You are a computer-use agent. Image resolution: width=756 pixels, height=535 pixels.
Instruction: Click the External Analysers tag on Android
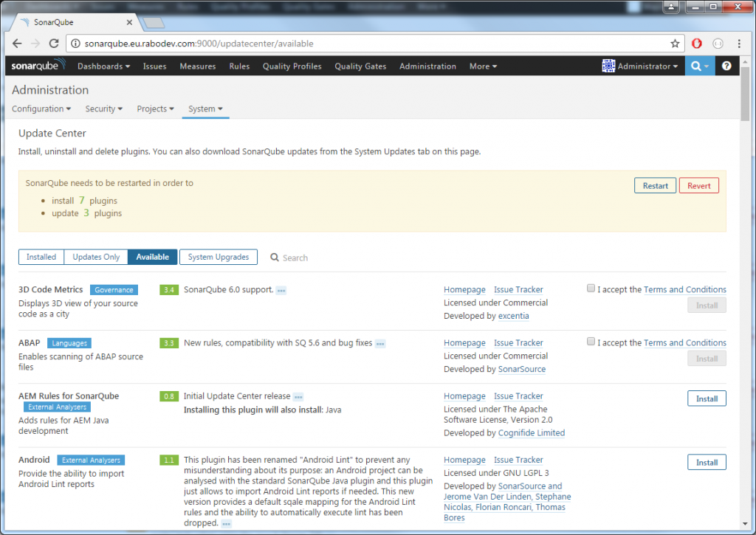[x=91, y=460]
